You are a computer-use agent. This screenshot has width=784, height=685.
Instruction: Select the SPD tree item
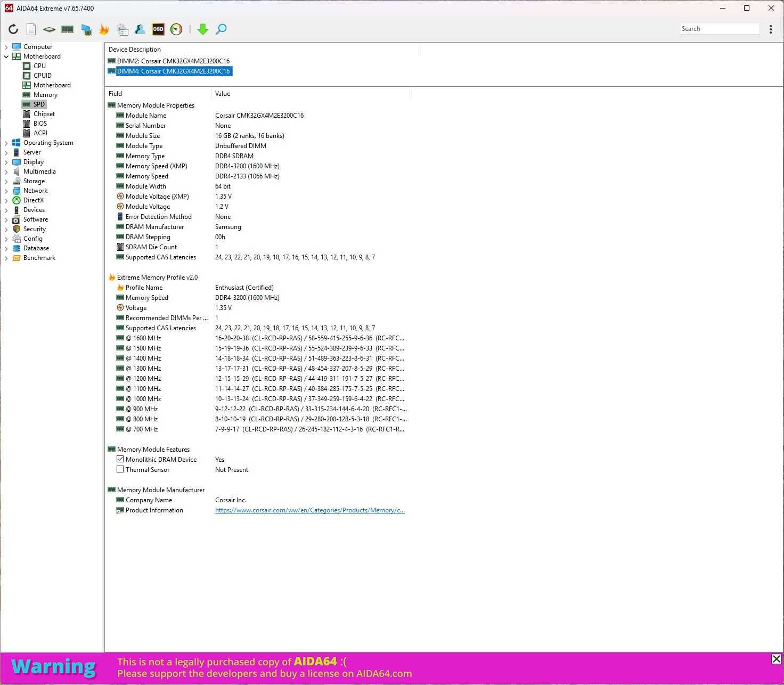(x=39, y=104)
